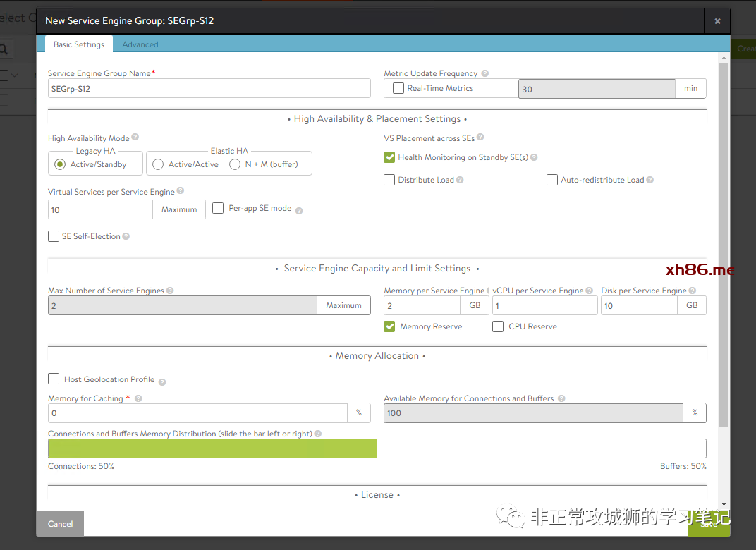Click help icon next to SE Self-Election

coord(126,236)
